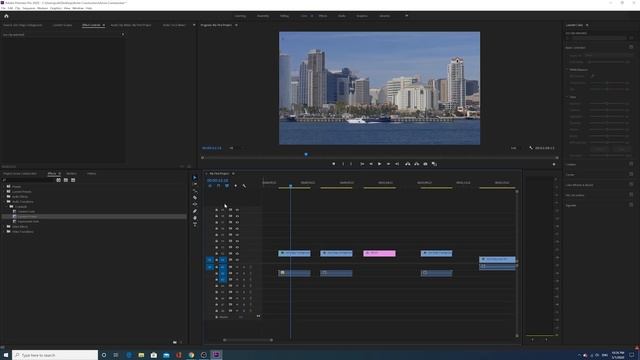Open the History panel tab

[91, 173]
